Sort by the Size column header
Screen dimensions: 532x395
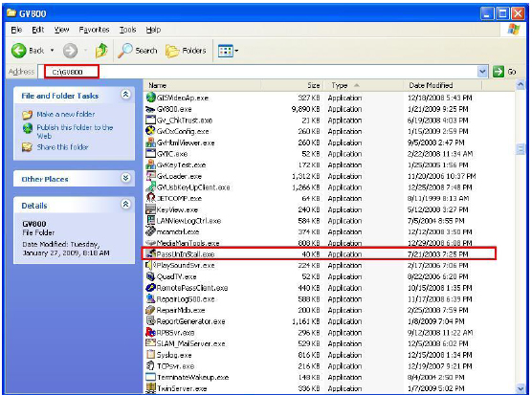pos(292,85)
